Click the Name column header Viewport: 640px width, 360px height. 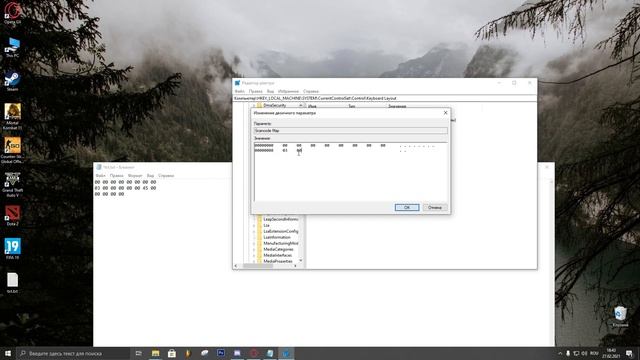tap(312, 106)
